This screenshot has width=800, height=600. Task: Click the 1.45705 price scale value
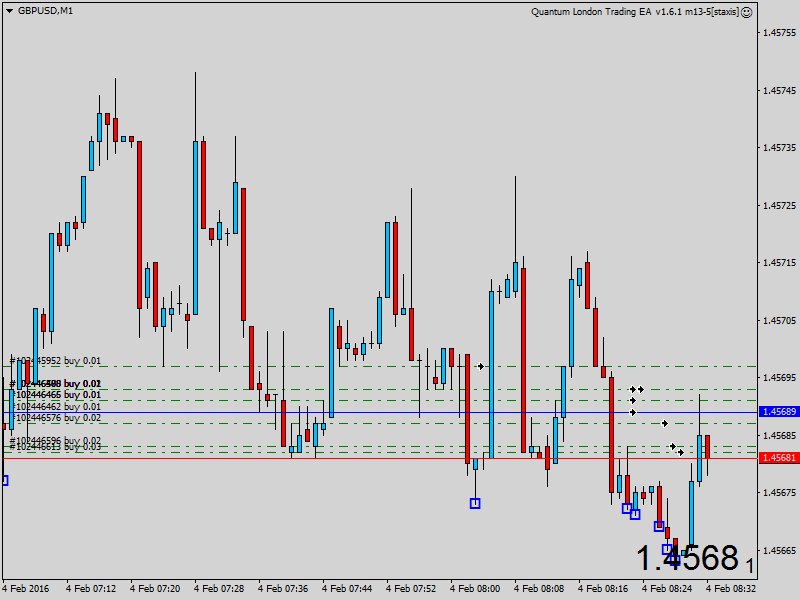tap(779, 320)
